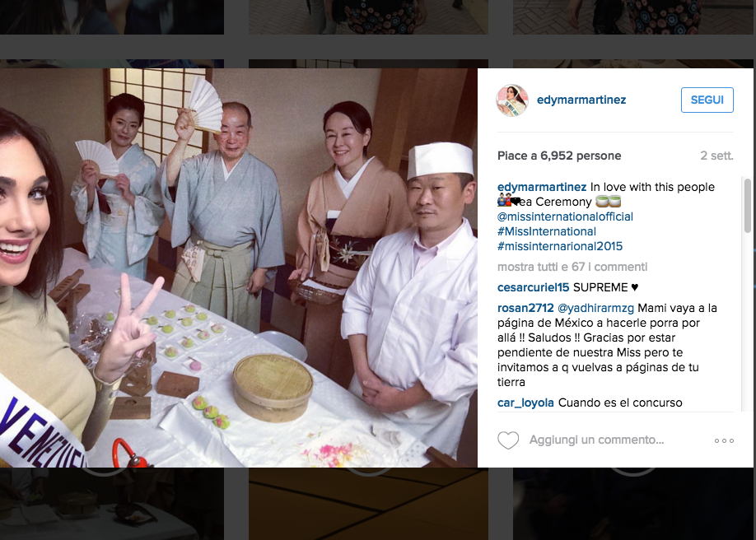The width and height of the screenshot is (756, 540).
Task: Select dimmed thumbnail below the comments panel
Action: pyautogui.click(x=633, y=503)
